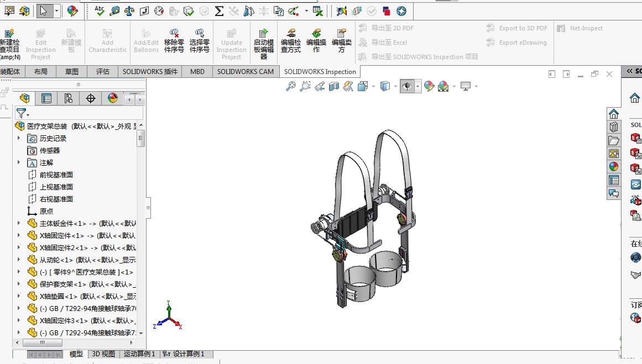
Task: Click the Edit Appearance color ball icon
Action: click(429, 86)
